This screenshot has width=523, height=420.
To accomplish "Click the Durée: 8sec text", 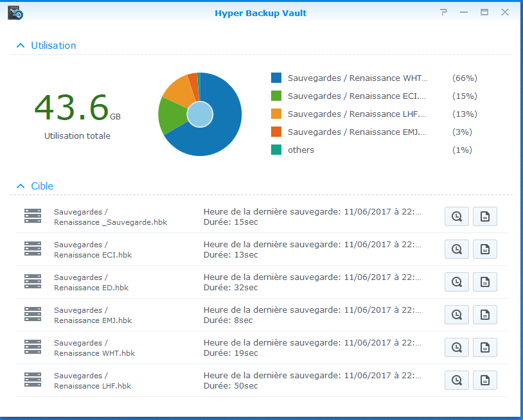I will click(228, 320).
